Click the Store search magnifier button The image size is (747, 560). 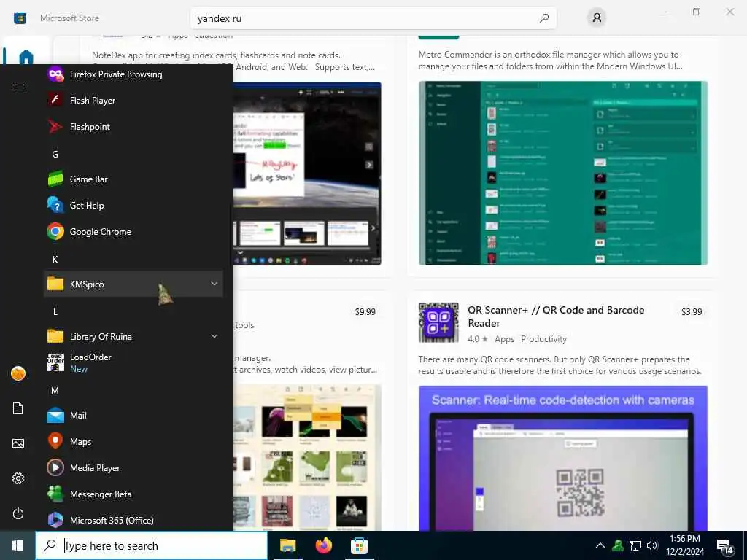pos(544,18)
